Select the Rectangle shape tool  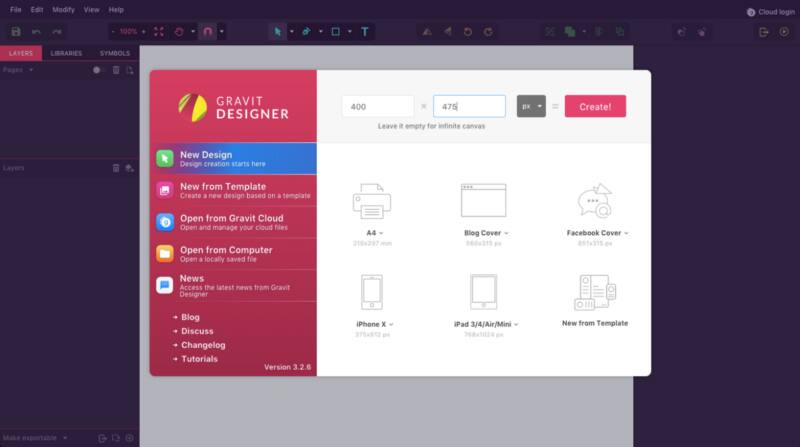point(335,32)
